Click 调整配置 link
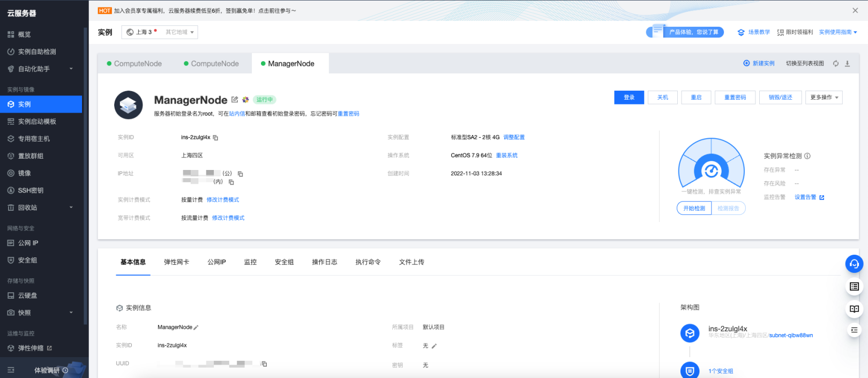The image size is (868, 378). (x=514, y=137)
